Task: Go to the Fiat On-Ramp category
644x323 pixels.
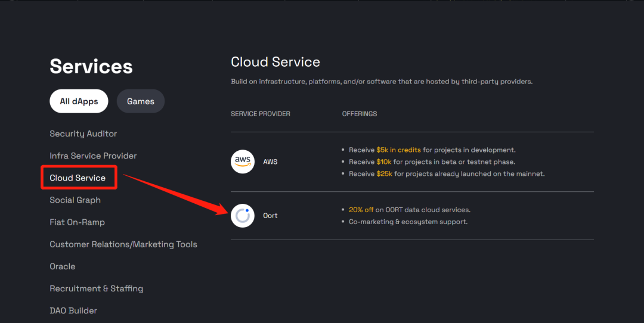Action: [77, 222]
